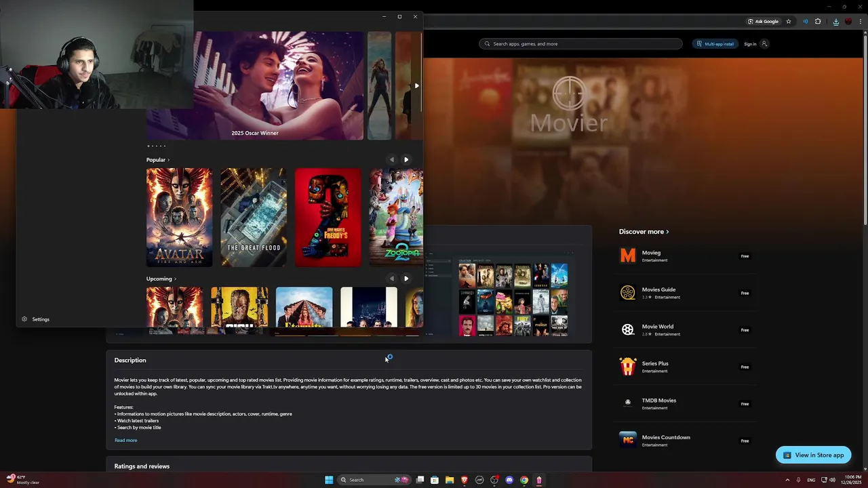Open Brave browser from the taskbar

coord(465,480)
